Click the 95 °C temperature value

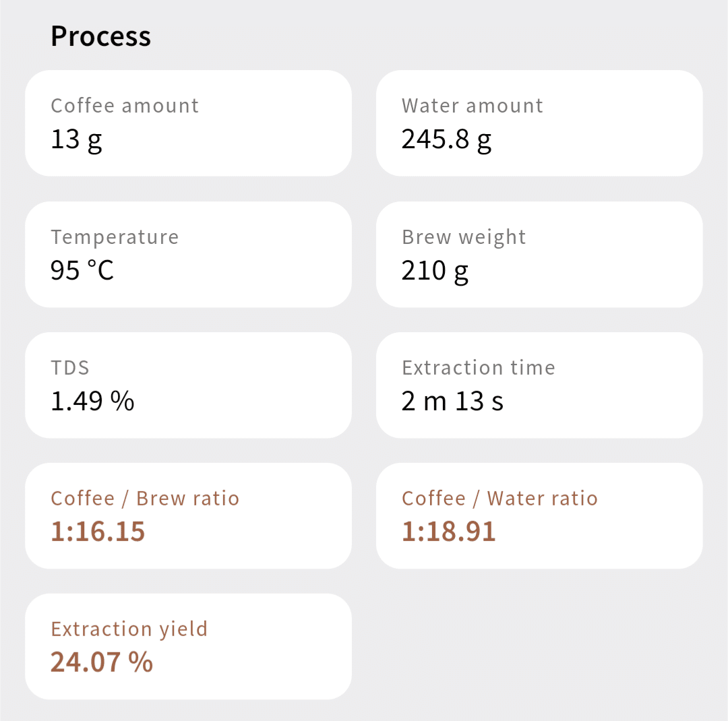pos(82,270)
